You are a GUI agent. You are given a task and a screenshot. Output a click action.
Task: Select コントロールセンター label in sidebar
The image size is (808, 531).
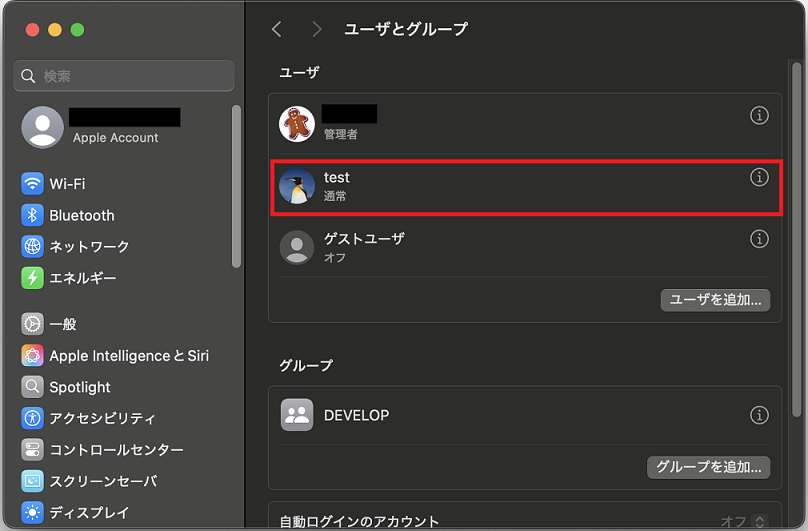coord(116,450)
